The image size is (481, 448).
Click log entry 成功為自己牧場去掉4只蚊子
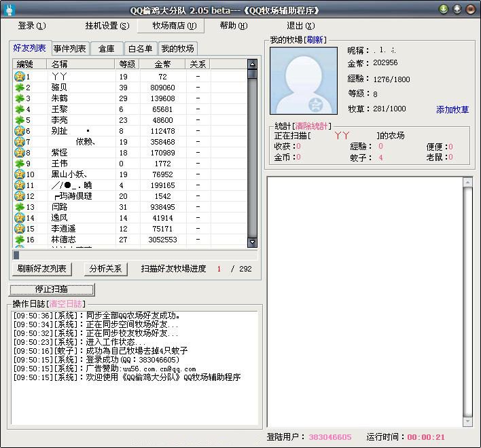pos(101,350)
